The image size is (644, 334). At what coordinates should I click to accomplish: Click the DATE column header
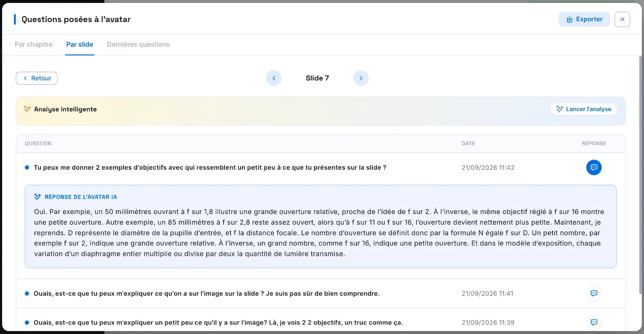(468, 143)
